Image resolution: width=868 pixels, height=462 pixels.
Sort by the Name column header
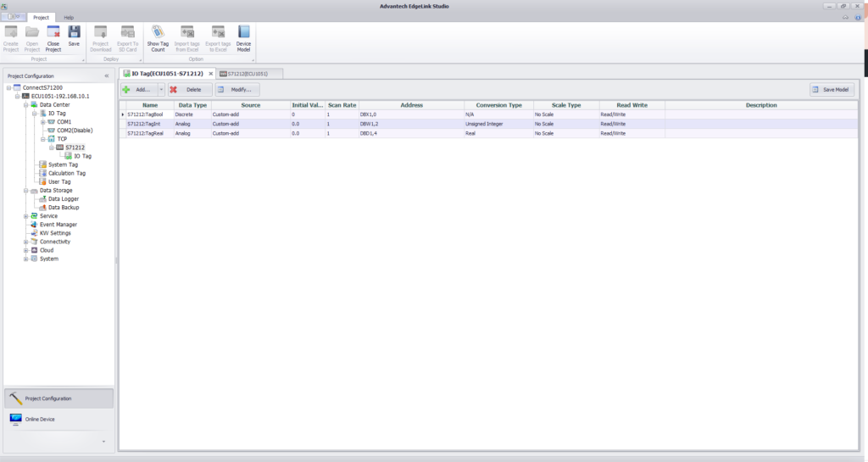(150, 105)
